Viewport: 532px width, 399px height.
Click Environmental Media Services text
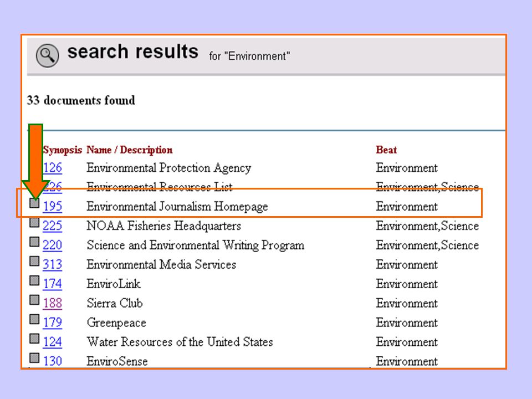(161, 264)
